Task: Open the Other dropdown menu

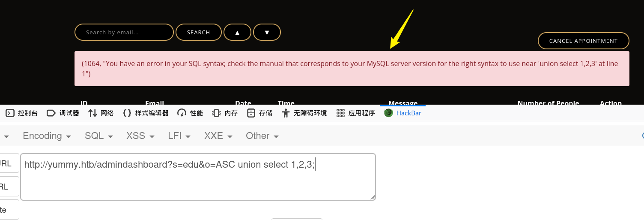Action: click(x=262, y=136)
